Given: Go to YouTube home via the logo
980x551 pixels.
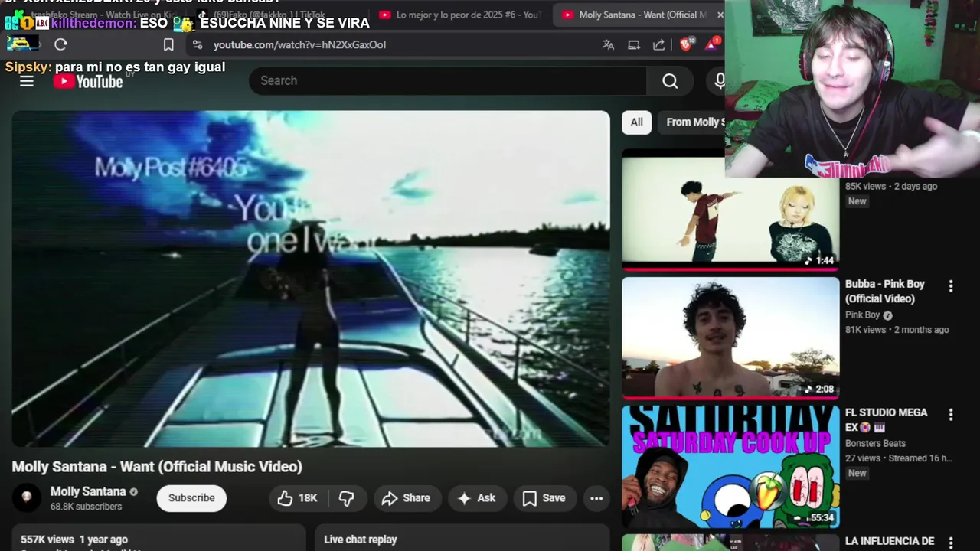Looking at the screenshot, I should click(x=88, y=81).
